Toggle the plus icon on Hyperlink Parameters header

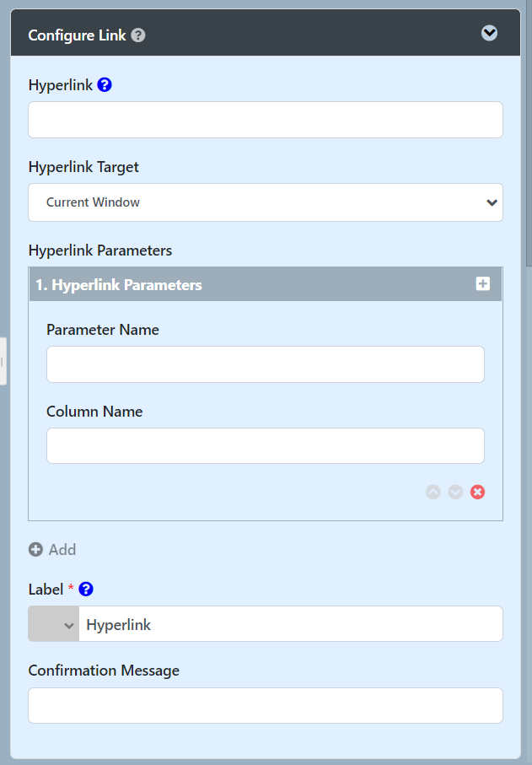pos(483,284)
